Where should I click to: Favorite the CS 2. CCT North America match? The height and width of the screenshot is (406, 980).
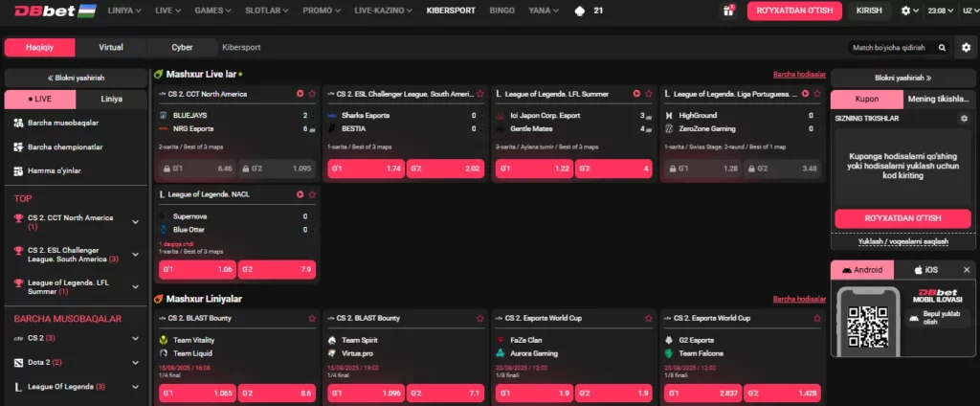pos(312,94)
